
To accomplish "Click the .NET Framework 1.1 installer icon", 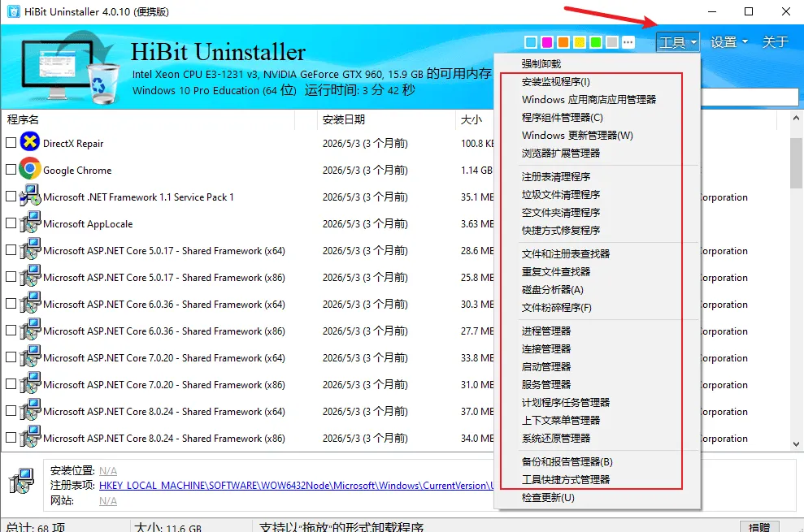I will pos(30,196).
